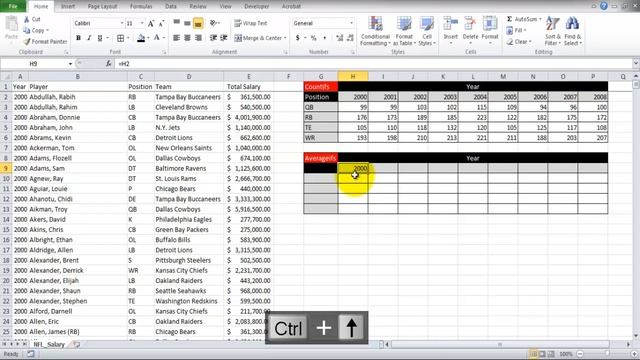
Task: Open Sort & Filter menu
Action: click(553, 31)
